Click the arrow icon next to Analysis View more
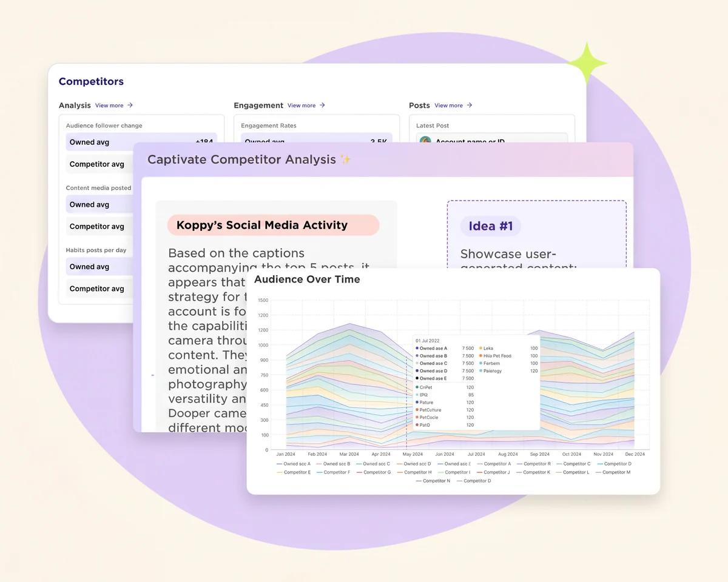Image resolution: width=728 pixels, height=582 pixels. [x=130, y=105]
